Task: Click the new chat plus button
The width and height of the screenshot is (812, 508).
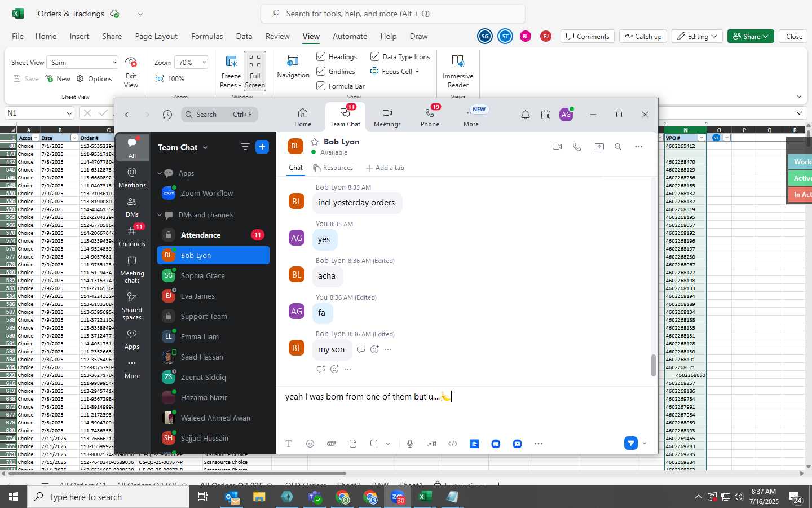Action: pyautogui.click(x=262, y=147)
